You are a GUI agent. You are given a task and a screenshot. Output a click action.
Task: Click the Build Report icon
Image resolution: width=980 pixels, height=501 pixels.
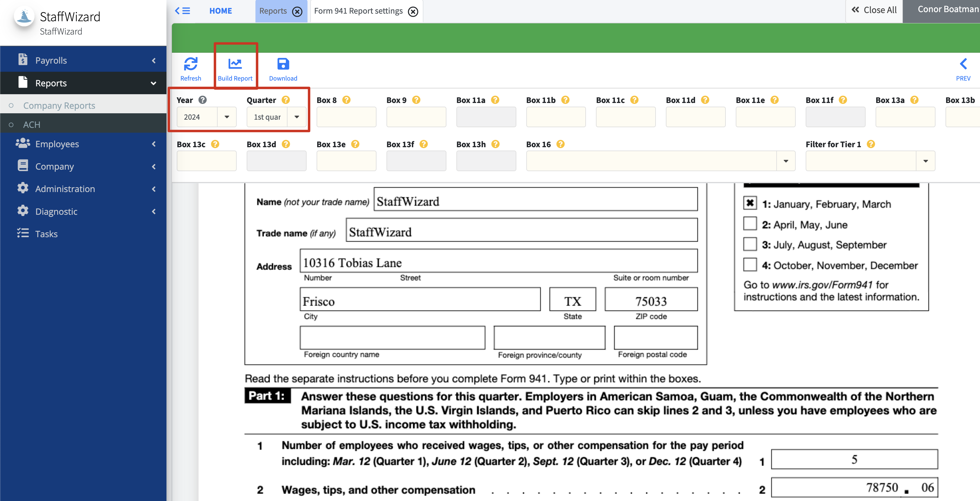[x=235, y=64]
